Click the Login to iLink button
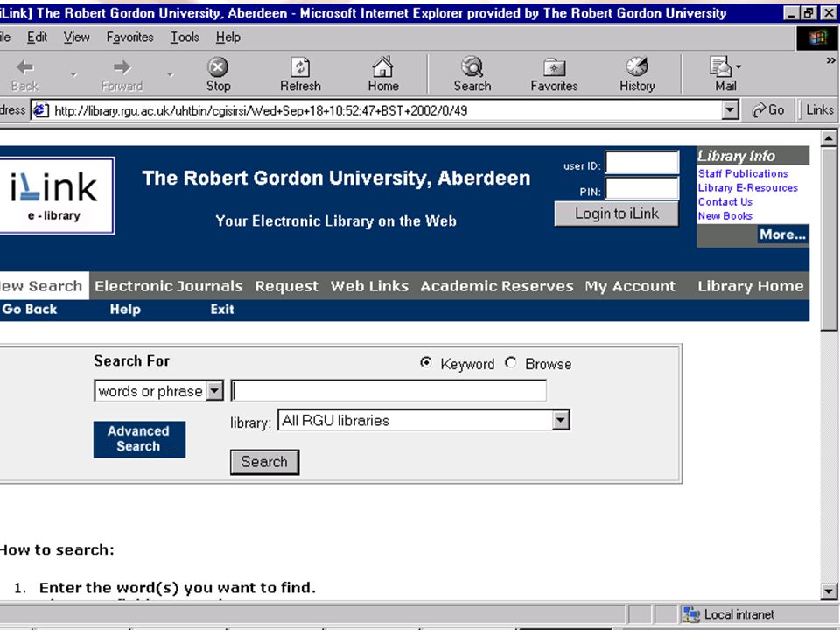 (x=617, y=213)
